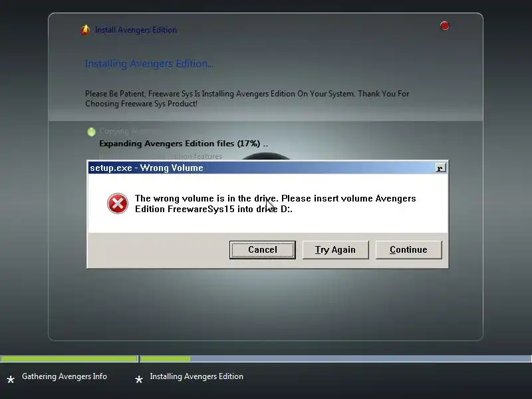Image resolution: width=532 pixels, height=399 pixels.
Task: Click the 'Installing Avengers Edition' stage label at bottom
Action: [196, 376]
